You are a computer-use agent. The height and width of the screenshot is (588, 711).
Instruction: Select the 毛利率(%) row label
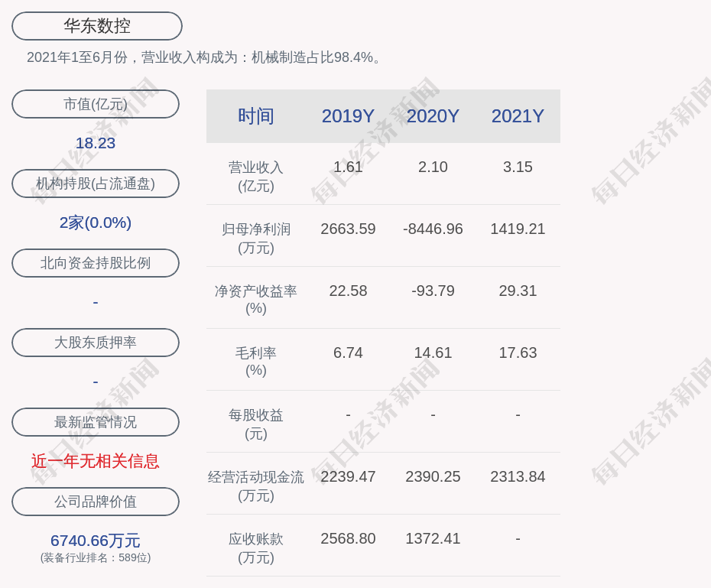pyautogui.click(x=256, y=362)
